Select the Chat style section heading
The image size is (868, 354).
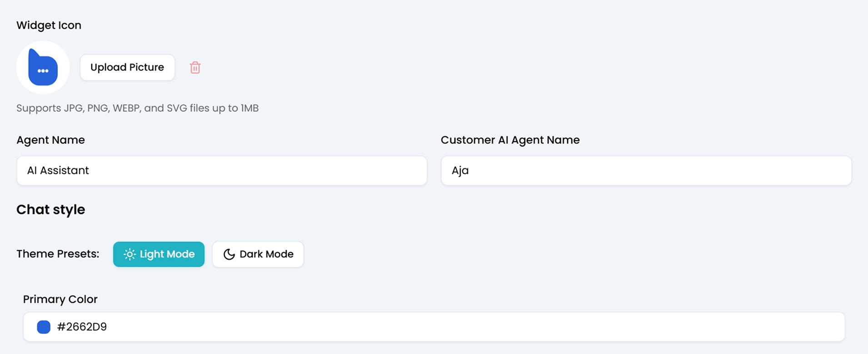point(50,209)
